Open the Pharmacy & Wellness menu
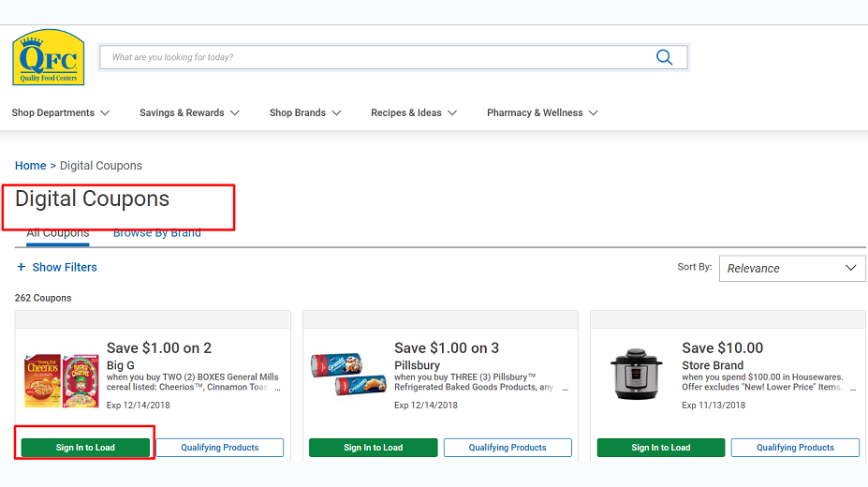Viewport: 868px width, 487px height. point(542,113)
